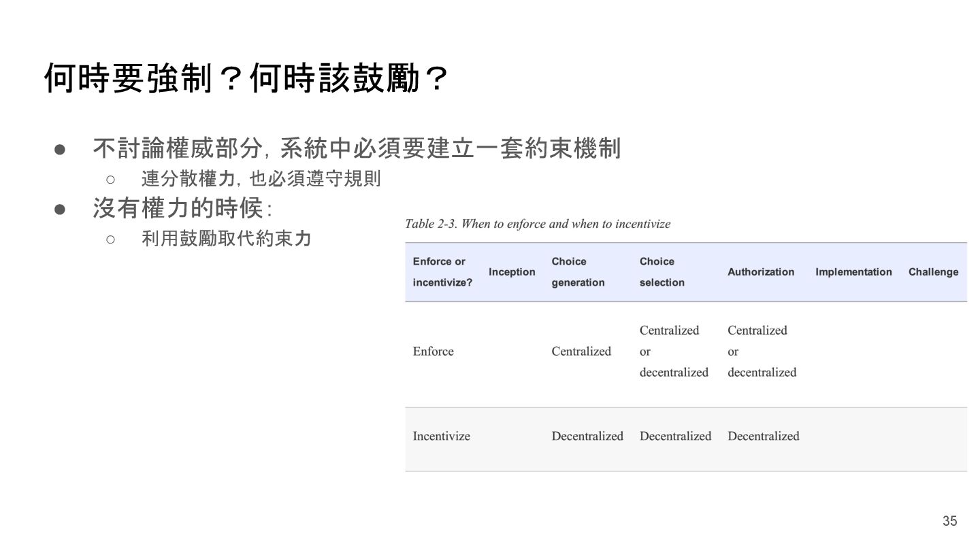Click 'Decentralized' under Authorization in Incentivize row
This screenshot has width=980, height=551.
click(x=764, y=436)
